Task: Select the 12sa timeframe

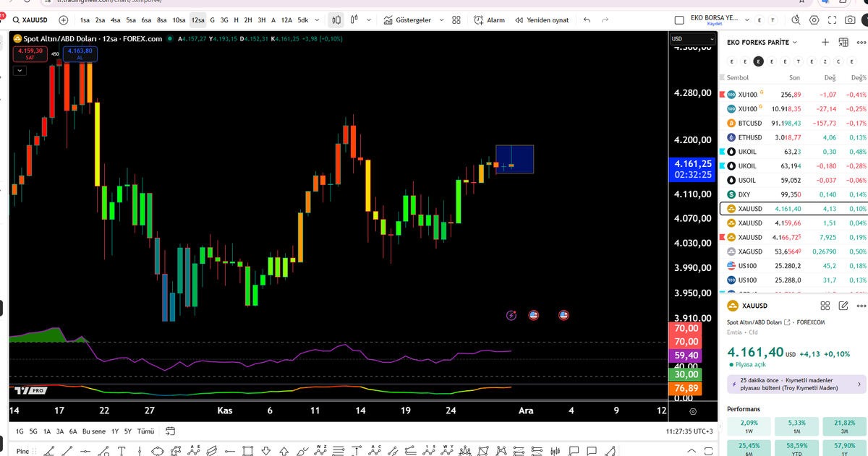Action: coord(197,20)
